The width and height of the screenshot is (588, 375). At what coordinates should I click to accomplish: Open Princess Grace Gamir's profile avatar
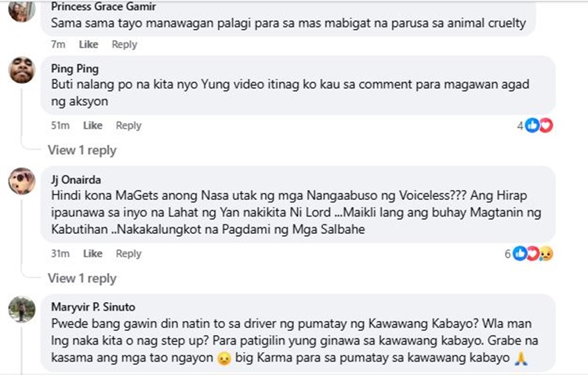click(x=22, y=10)
